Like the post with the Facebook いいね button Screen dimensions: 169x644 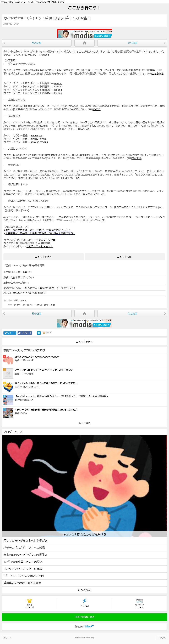[25, 333]
